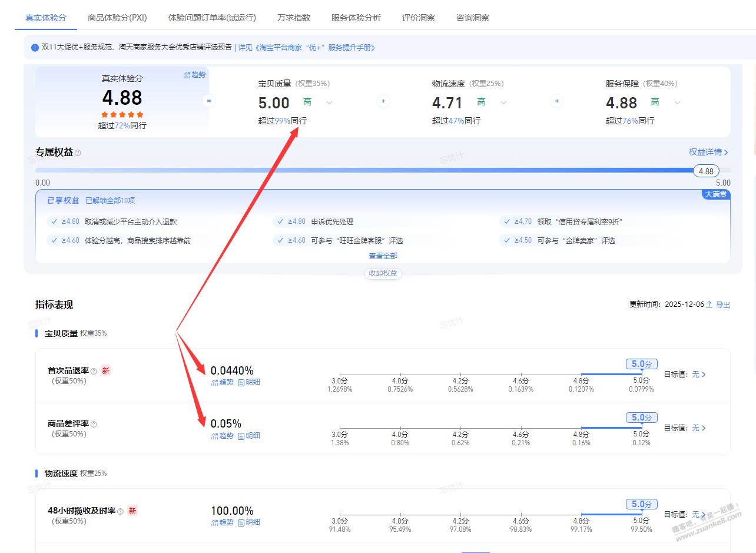Click the 4.88 marker on the score slider
This screenshot has width=756, height=553.
point(706,171)
